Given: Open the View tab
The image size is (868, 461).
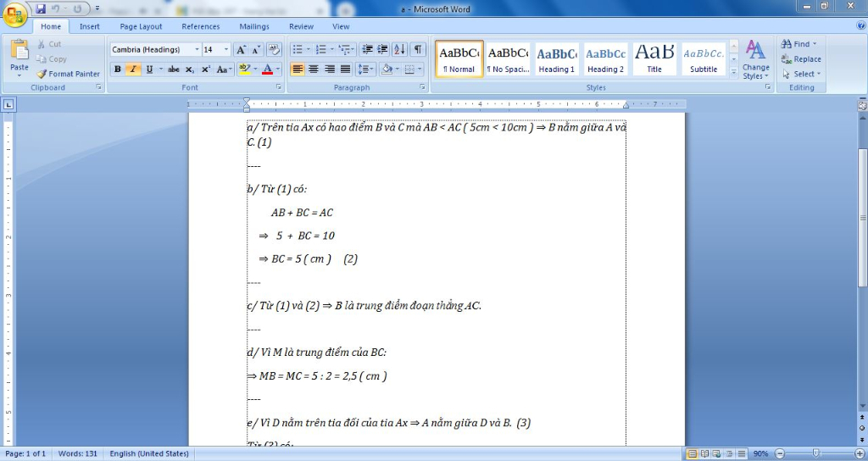Looking at the screenshot, I should pos(341,26).
